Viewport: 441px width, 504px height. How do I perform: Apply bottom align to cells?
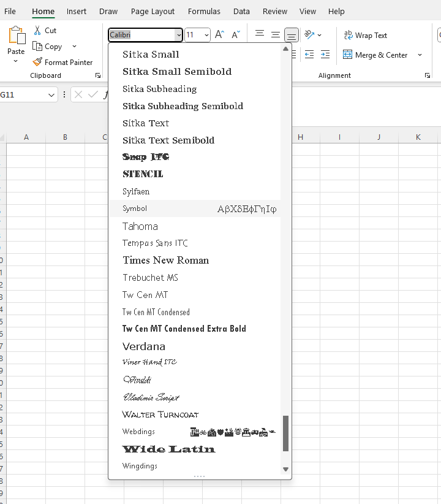coord(292,35)
